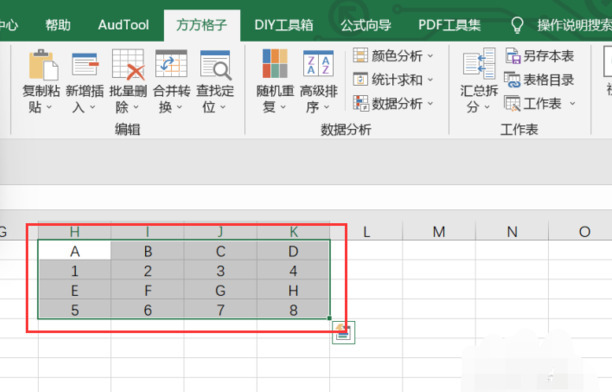Screen dimensions: 612x392
Task: Click the cell containing F
Action: click(148, 290)
